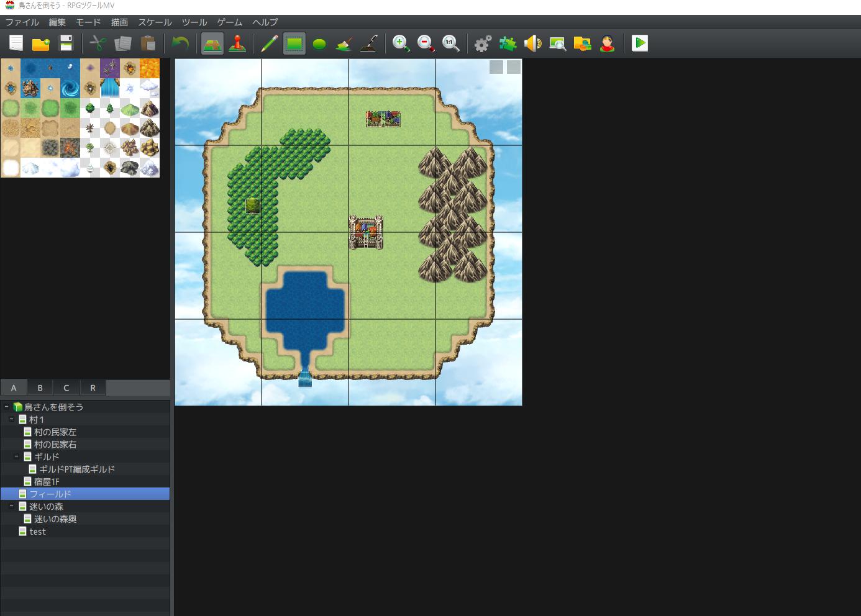Click the village houses on the map

point(383,119)
